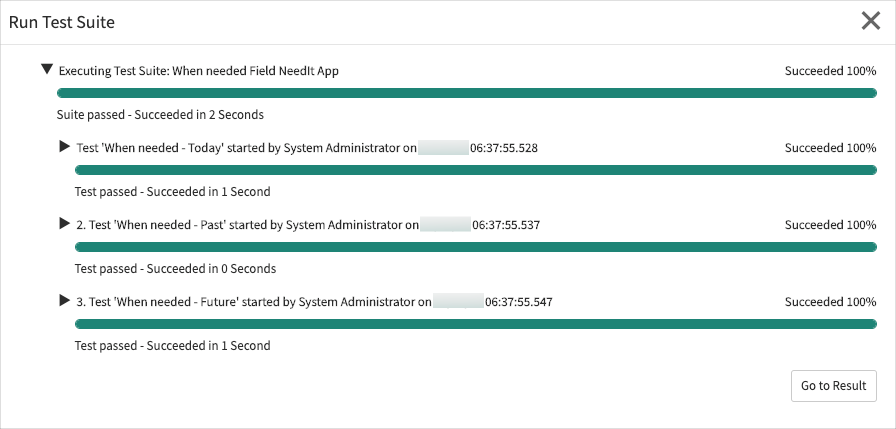Open the Go to Result button

pos(834,386)
